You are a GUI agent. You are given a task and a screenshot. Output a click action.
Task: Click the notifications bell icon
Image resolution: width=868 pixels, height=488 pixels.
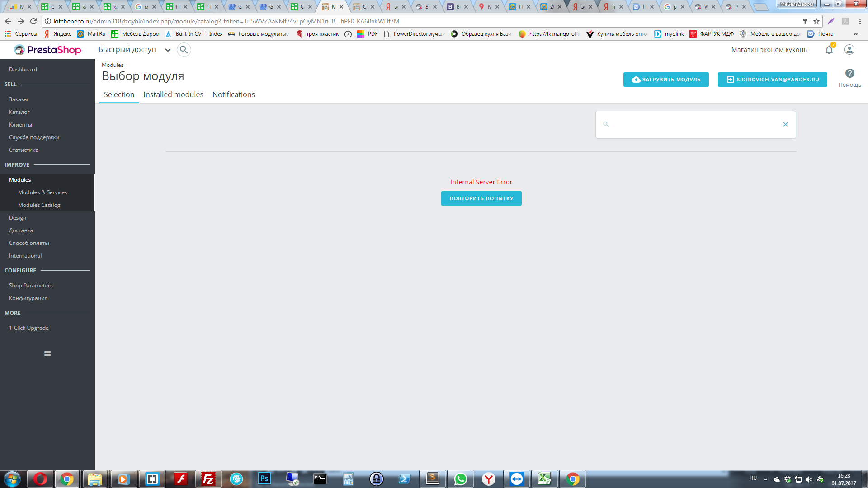pos(829,50)
